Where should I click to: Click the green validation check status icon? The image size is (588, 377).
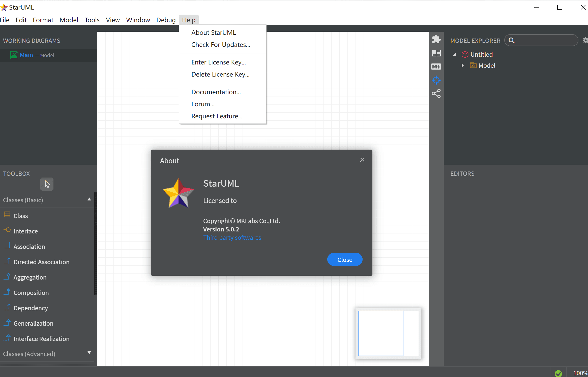click(x=558, y=373)
